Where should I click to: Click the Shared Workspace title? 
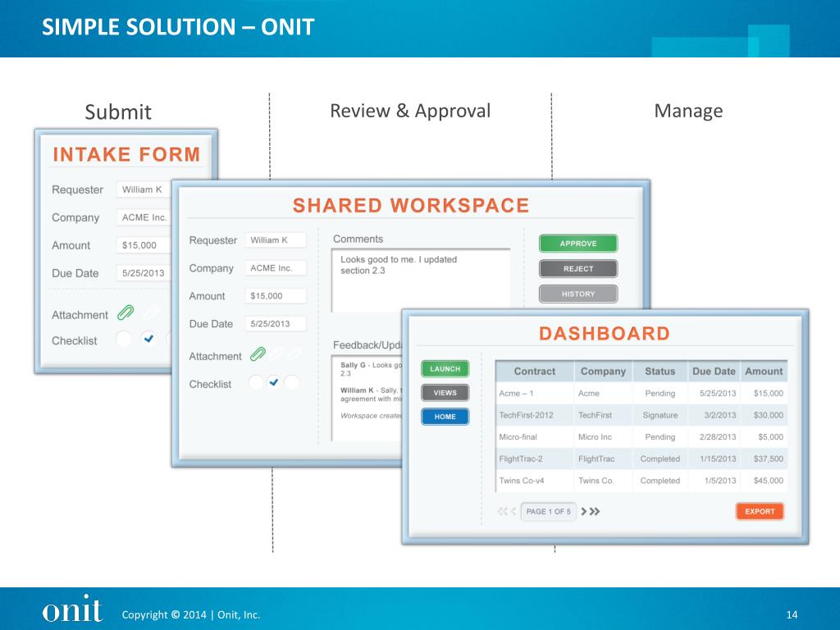coord(411,205)
